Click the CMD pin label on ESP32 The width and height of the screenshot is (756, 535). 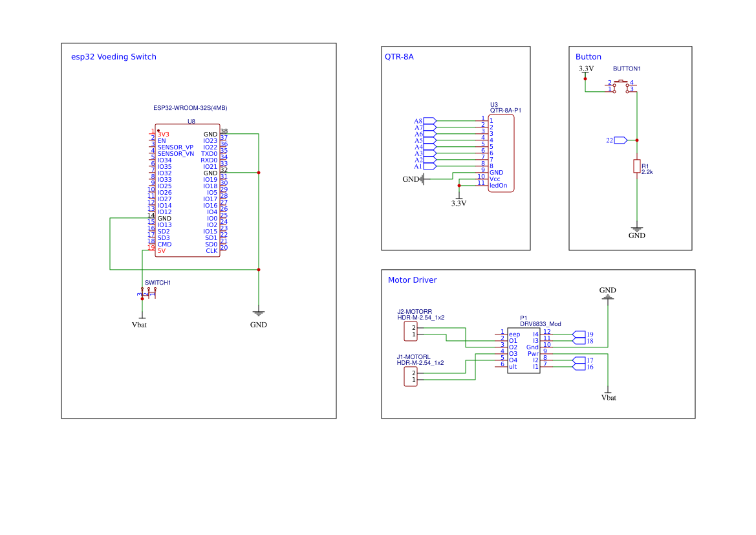pyautogui.click(x=164, y=245)
